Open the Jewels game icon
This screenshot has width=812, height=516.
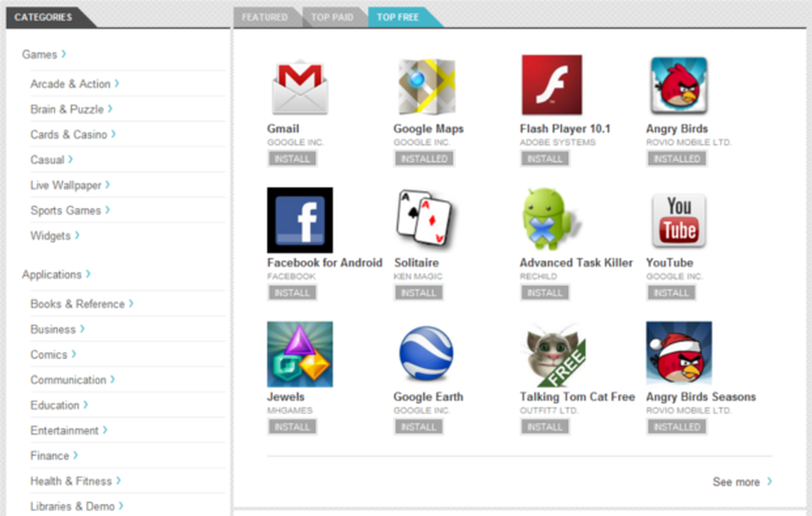tap(300, 354)
